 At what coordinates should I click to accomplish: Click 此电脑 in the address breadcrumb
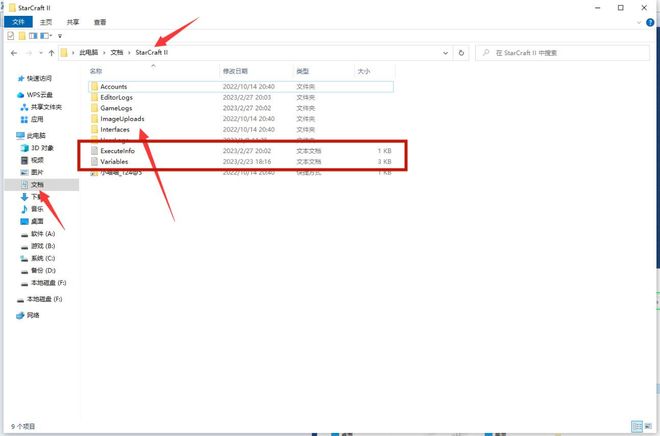pyautogui.click(x=90, y=51)
